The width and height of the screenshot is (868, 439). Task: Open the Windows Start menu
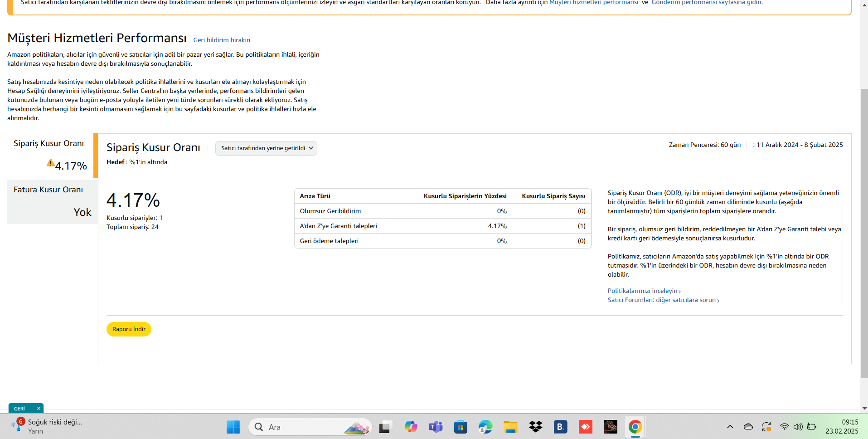(x=233, y=427)
